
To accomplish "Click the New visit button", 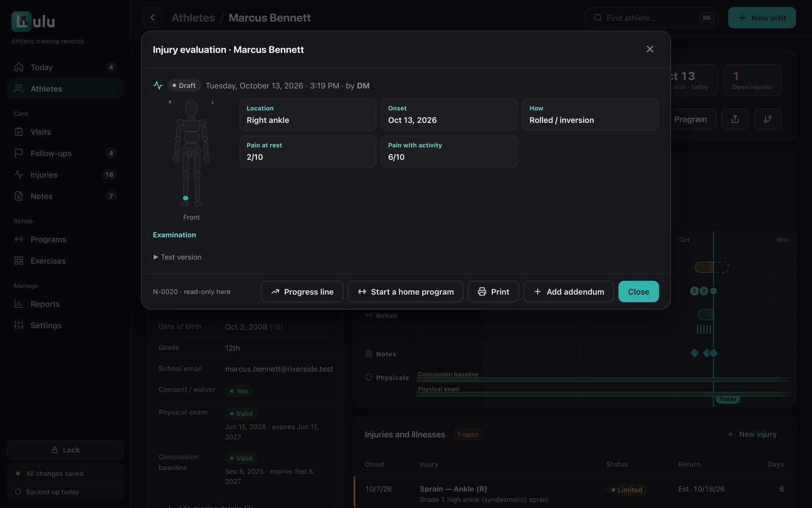I will (762, 18).
